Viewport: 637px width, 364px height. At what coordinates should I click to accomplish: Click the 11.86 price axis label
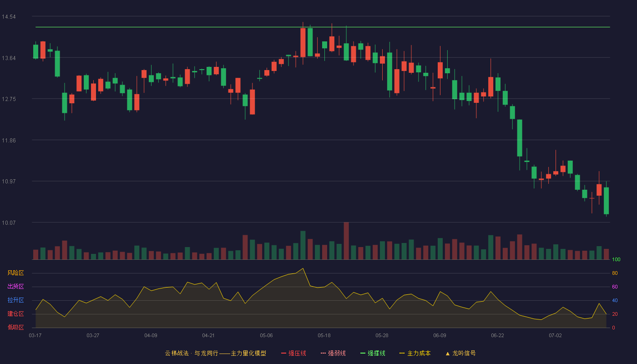tap(9, 141)
